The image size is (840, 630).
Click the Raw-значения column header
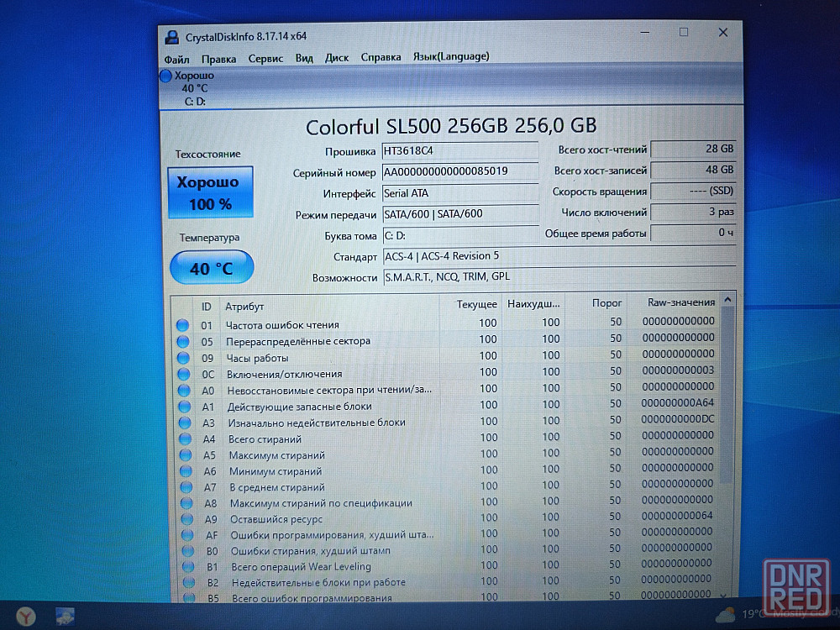[674, 302]
